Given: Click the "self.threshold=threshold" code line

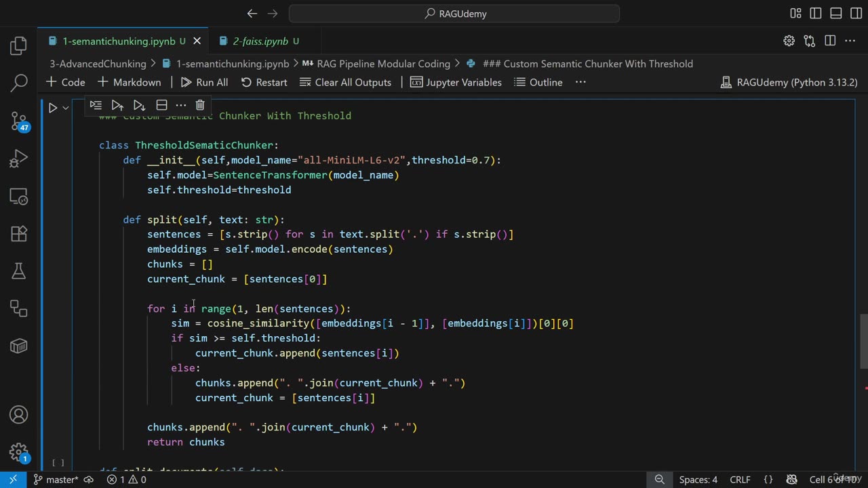Looking at the screenshot, I should [x=219, y=190].
